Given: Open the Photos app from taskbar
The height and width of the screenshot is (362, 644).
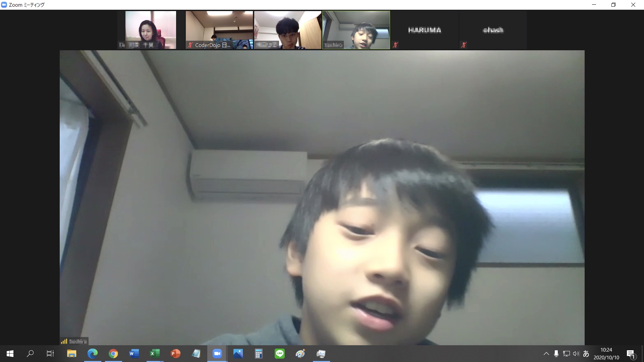Looking at the screenshot, I should 238,354.
